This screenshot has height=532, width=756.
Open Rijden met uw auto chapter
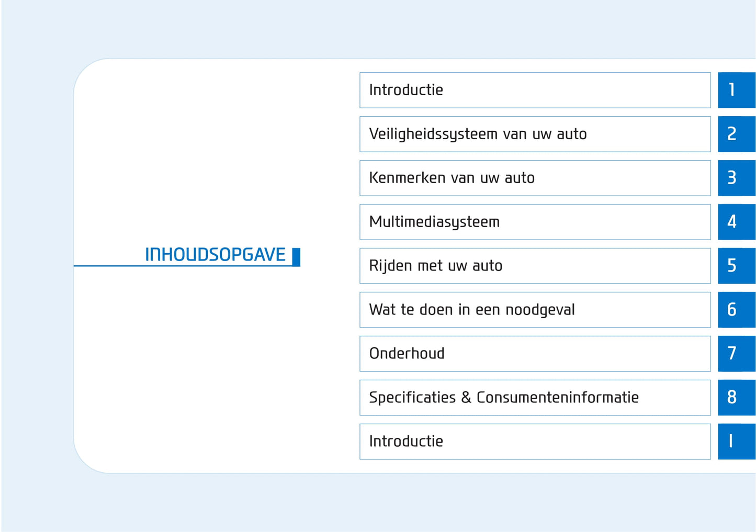pyautogui.click(x=535, y=266)
